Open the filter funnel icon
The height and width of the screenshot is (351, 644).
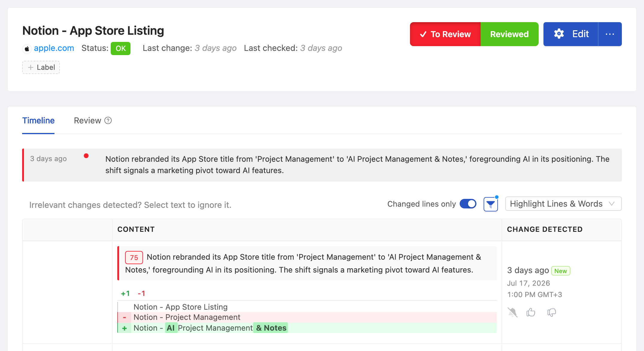click(x=491, y=204)
